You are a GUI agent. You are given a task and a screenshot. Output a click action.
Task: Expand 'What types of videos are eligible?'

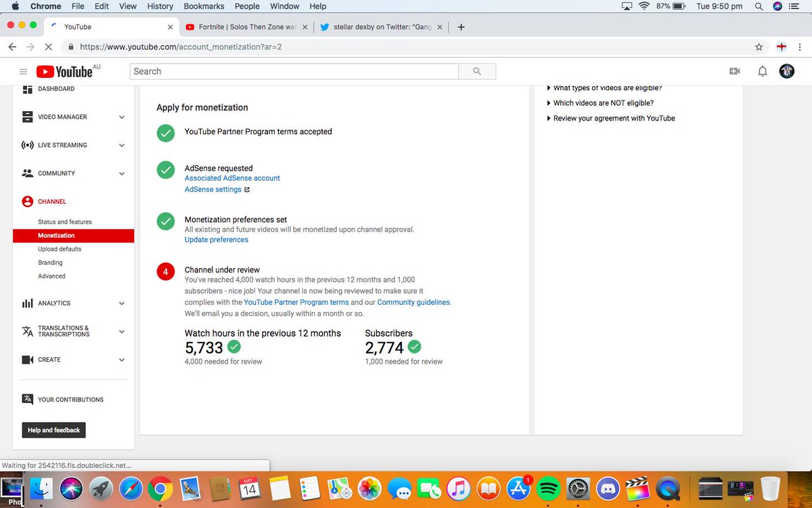[x=604, y=88]
